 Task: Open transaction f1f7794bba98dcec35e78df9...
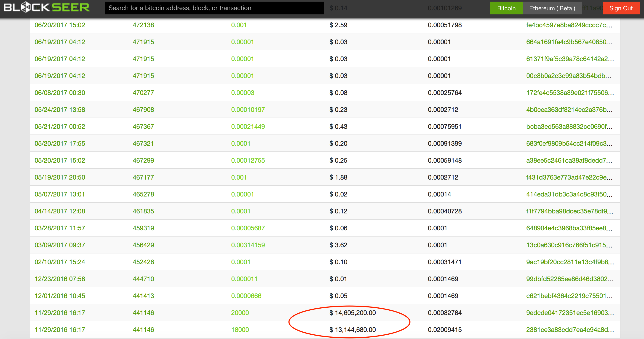[569, 211]
